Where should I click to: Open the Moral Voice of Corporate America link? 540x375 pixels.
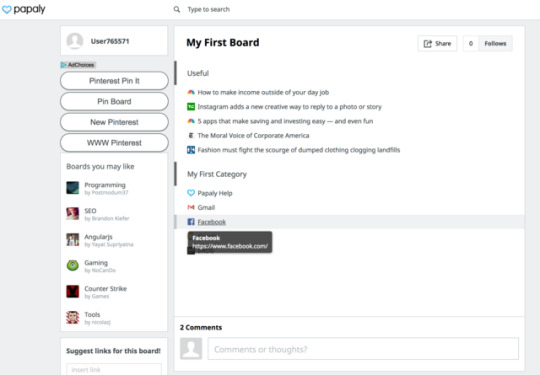pos(253,136)
